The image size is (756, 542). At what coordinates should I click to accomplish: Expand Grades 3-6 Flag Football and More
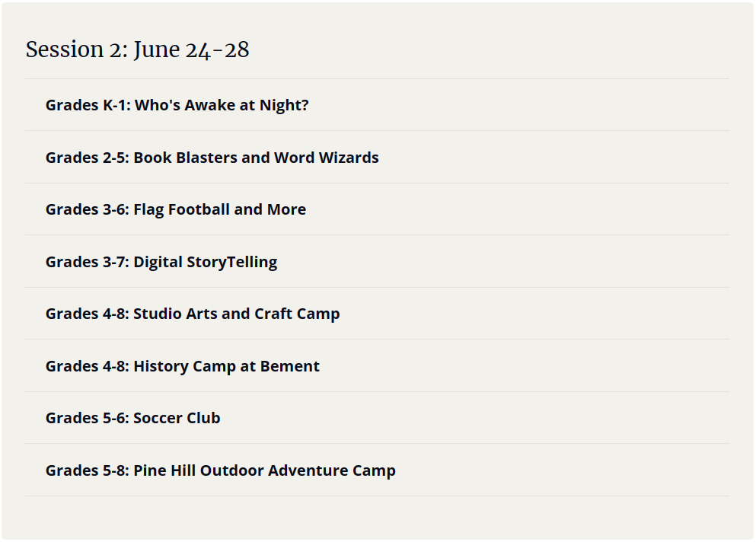[x=377, y=209]
